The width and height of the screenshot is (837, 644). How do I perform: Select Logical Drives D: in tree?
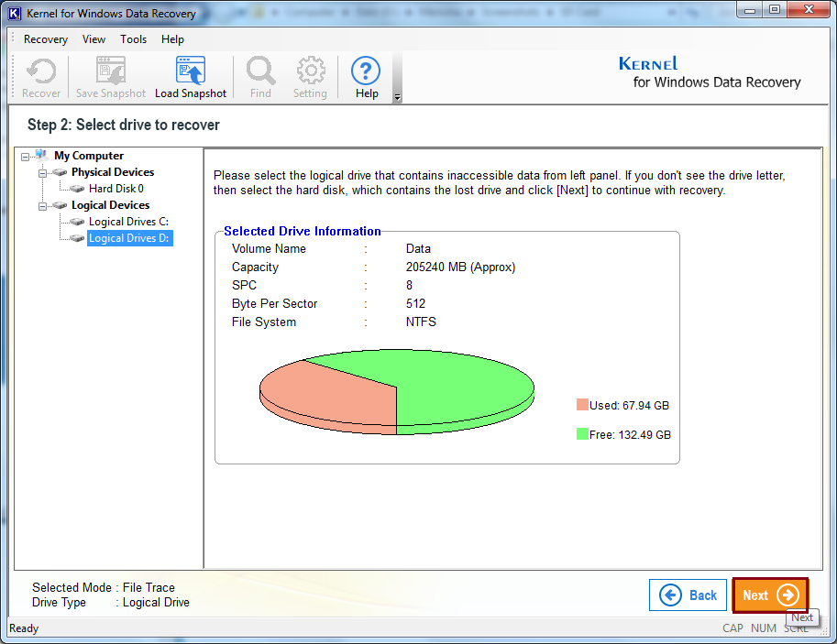[129, 238]
